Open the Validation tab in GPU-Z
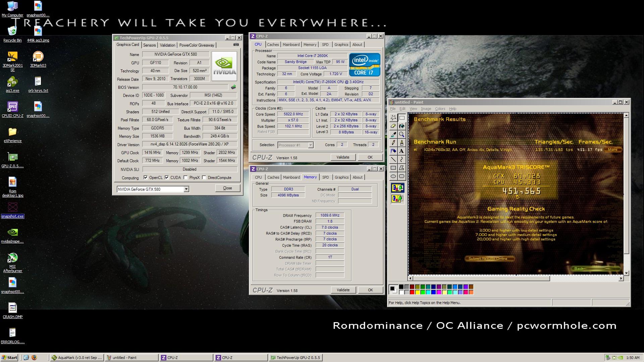Viewport: 644px width, 362px height. tap(167, 45)
